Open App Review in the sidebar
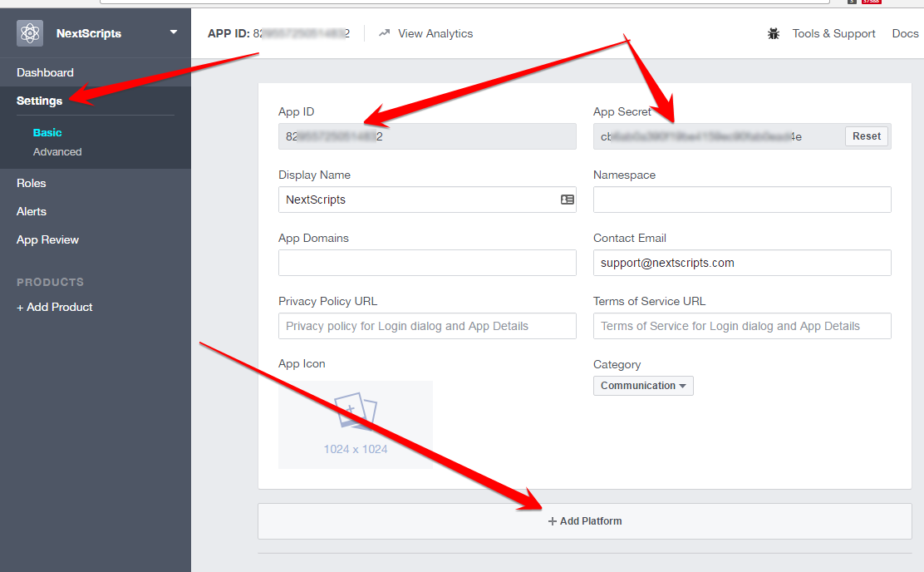 [x=47, y=240]
